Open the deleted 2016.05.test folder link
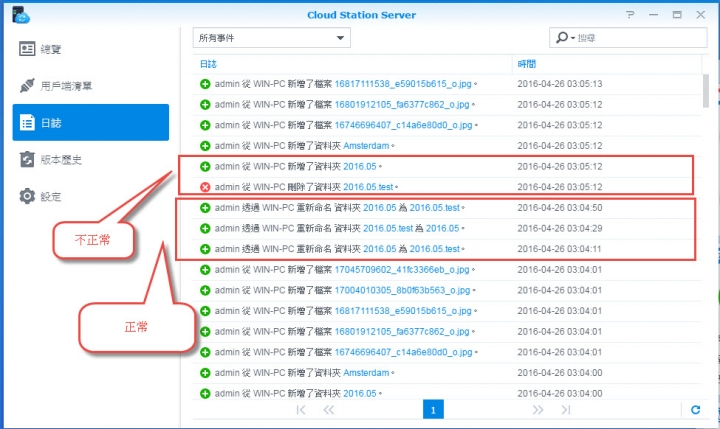 (368, 187)
